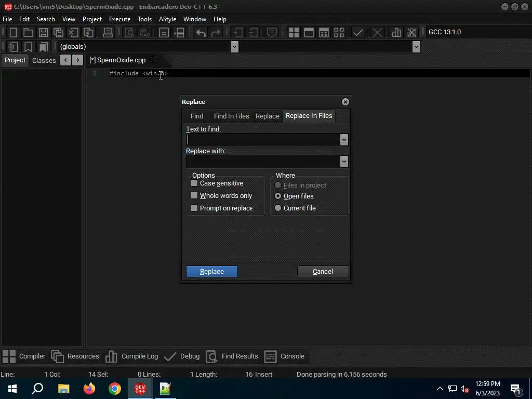Select the Open files radio button
Viewport: 532px width, 399px height.
tap(278, 196)
